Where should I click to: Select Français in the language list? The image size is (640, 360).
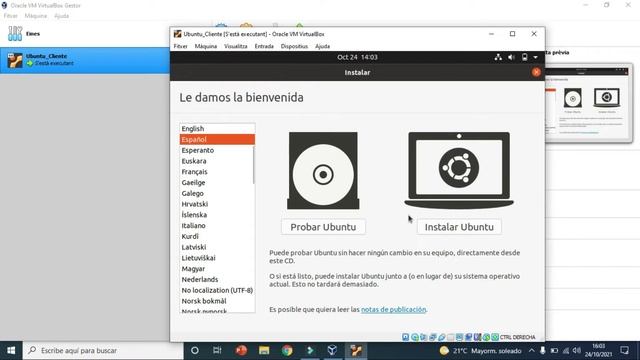[x=217, y=172]
